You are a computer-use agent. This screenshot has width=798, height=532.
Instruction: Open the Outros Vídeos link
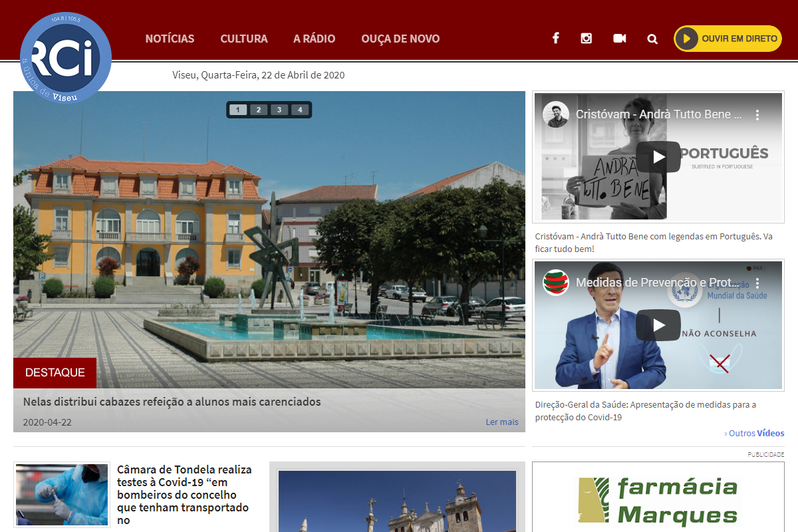[755, 433]
